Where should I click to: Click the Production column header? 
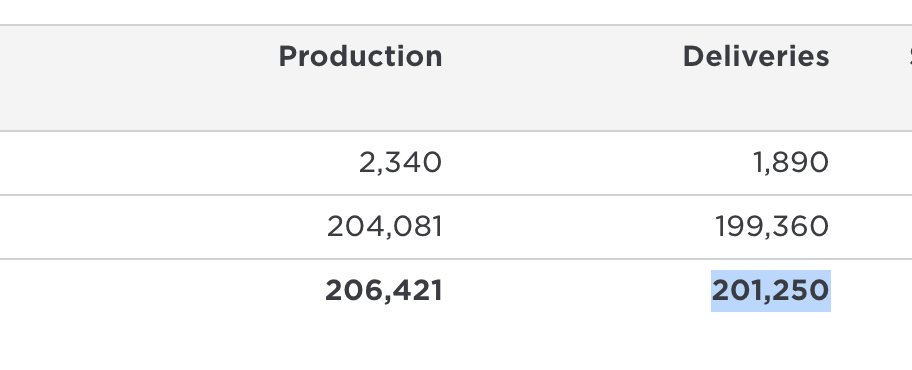[361, 57]
